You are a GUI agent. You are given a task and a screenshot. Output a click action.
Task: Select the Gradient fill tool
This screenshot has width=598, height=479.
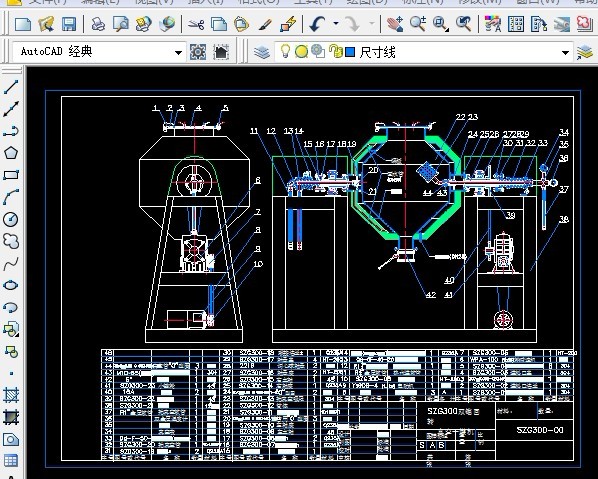tap(11, 417)
